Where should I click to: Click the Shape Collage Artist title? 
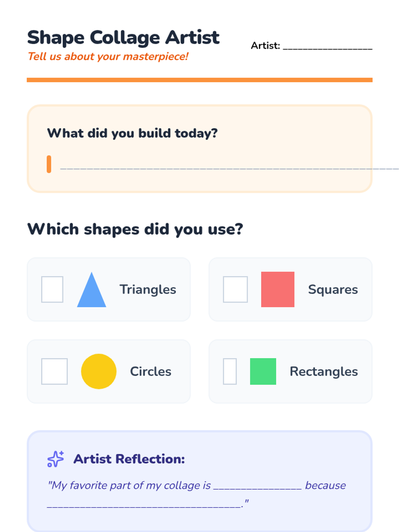tap(123, 37)
